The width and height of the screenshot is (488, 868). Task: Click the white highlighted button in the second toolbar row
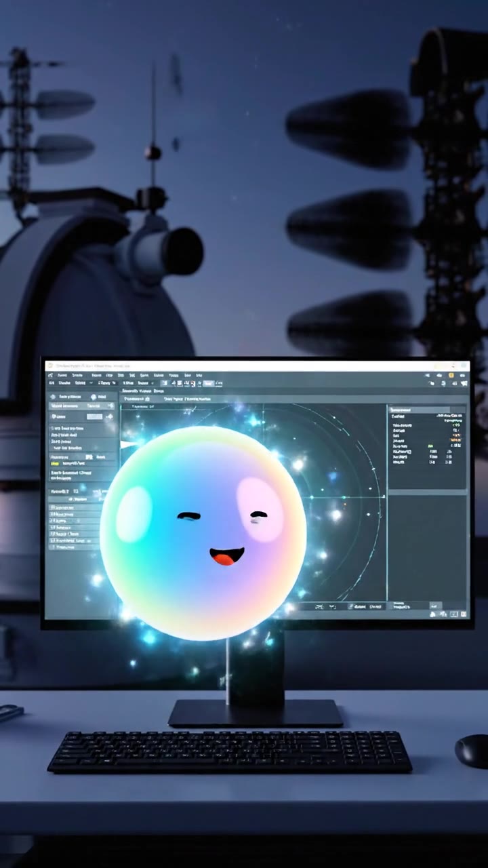pos(208,384)
